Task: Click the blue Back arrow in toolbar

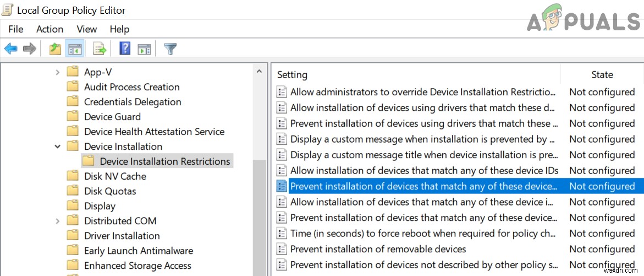Action: point(10,49)
